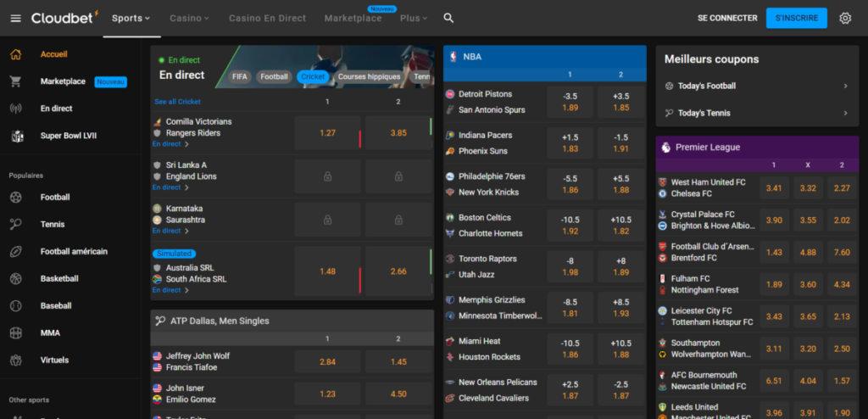Open the hamburger menu icon
868x419 pixels.
pyautogui.click(x=15, y=19)
